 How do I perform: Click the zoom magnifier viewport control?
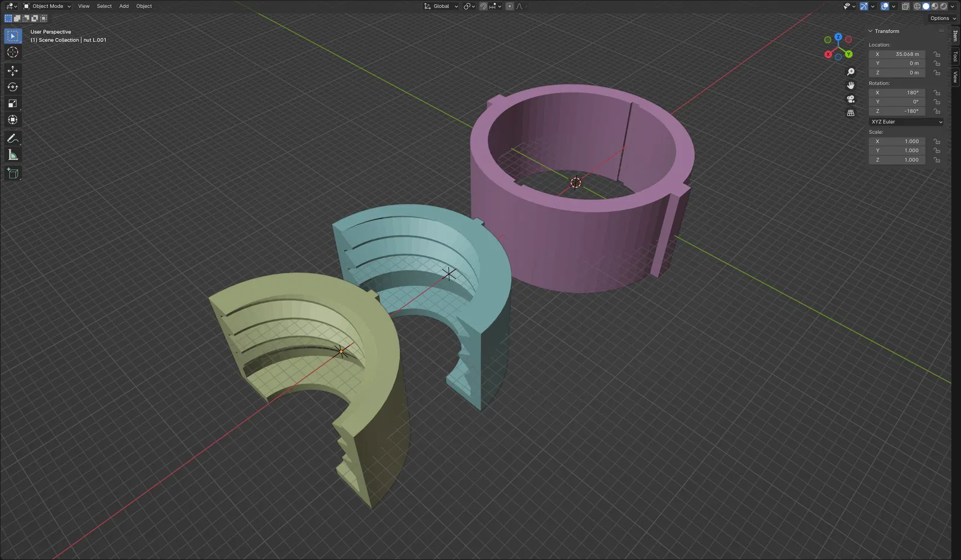point(850,71)
